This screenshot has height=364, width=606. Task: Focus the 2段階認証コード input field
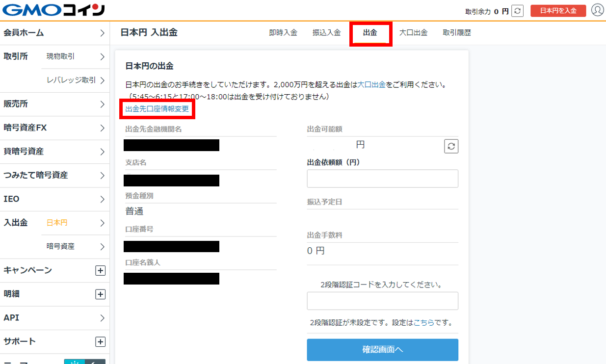tap(383, 301)
